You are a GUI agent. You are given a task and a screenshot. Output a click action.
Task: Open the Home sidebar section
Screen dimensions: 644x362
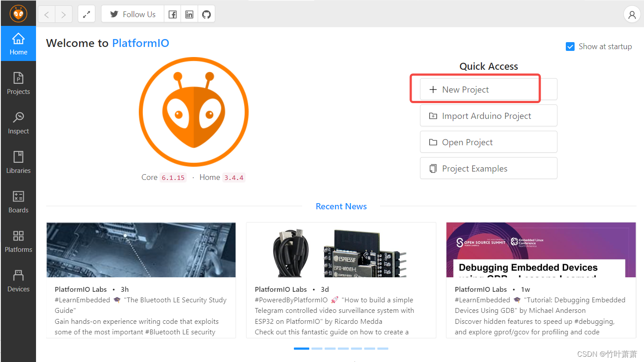(18, 44)
